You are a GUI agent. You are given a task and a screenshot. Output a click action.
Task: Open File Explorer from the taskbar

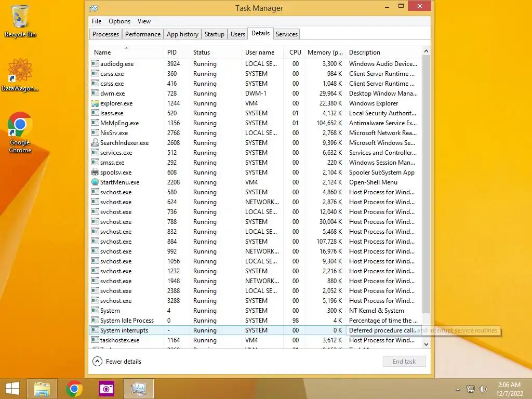tap(42, 389)
